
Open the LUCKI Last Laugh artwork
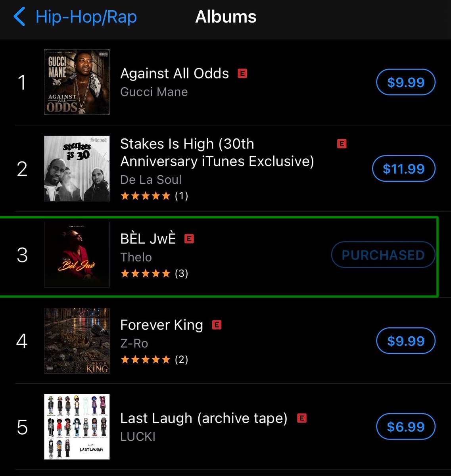[77, 427]
